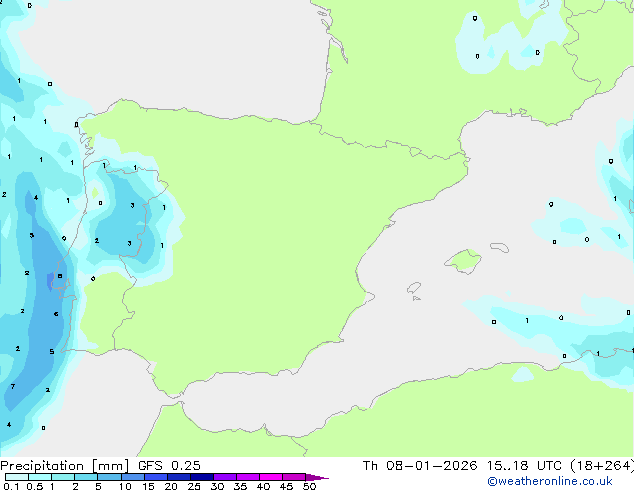This screenshot has height=490, width=634.
Task: Open the weatheronline.co.uk copyright link
Action: [x=550, y=481]
